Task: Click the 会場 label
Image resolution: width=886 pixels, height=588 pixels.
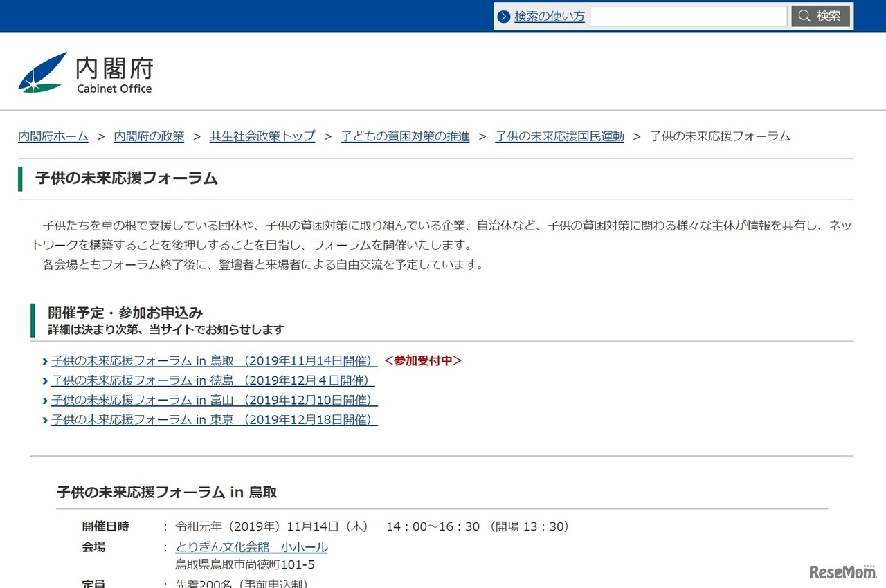Action: [94, 547]
